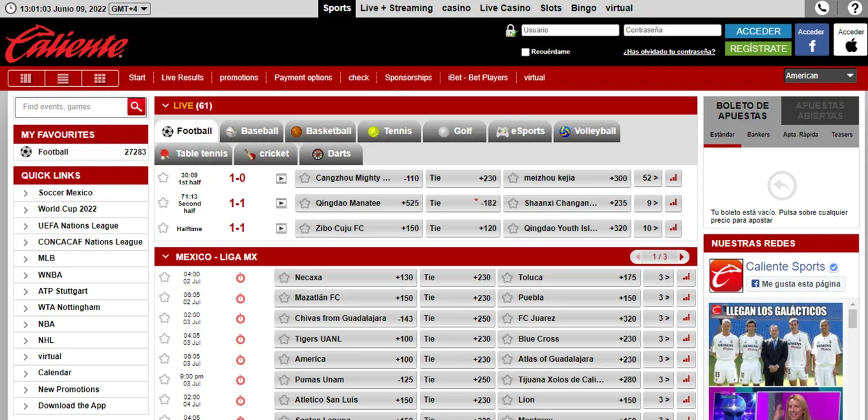Viewport: 868px width, 420px height.
Task: Open live stream for Zibo Cuju FC match
Action: pos(281,228)
